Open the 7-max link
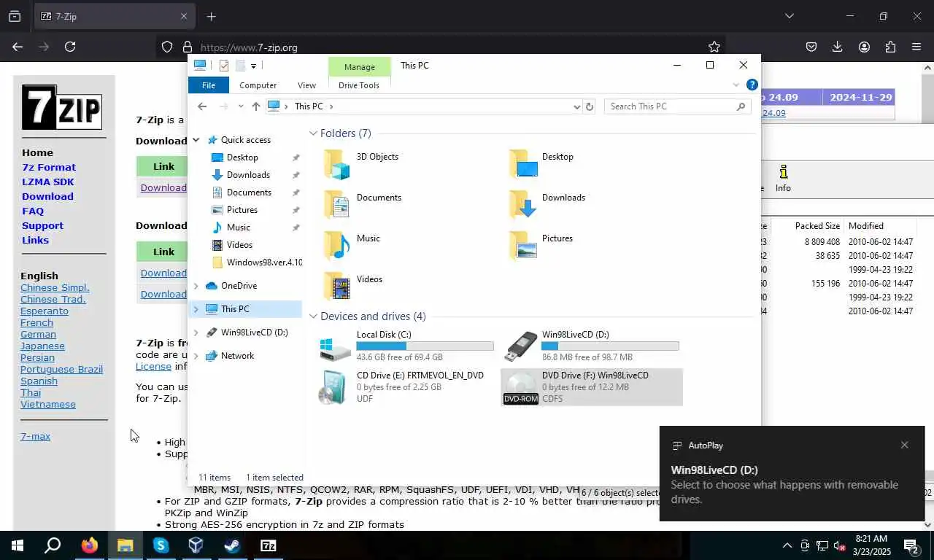Screen dimensions: 934x560 [35, 436]
